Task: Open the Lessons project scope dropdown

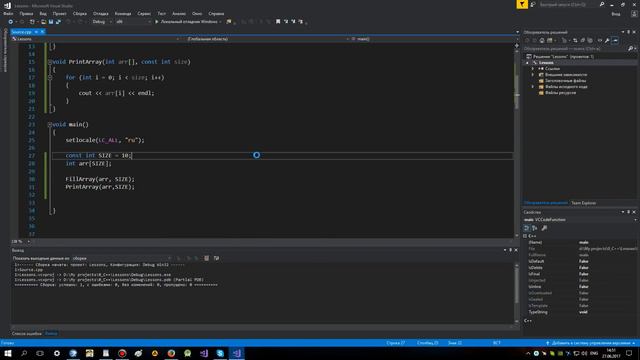Action: tap(96, 39)
